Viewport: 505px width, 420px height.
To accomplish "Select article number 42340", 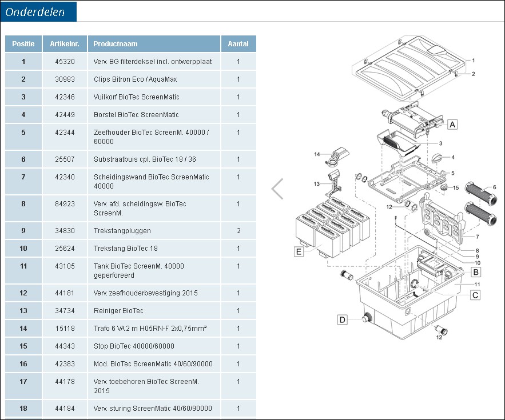I will coord(65,177).
